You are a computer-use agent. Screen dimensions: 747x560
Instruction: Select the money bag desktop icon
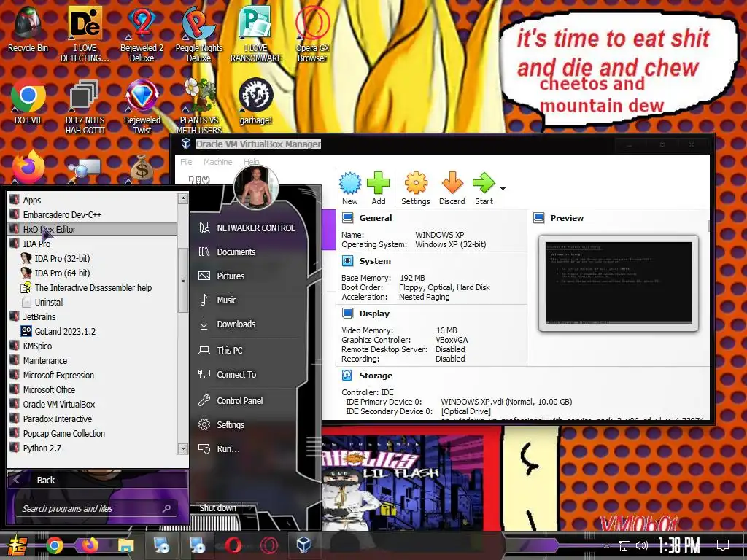click(142, 168)
